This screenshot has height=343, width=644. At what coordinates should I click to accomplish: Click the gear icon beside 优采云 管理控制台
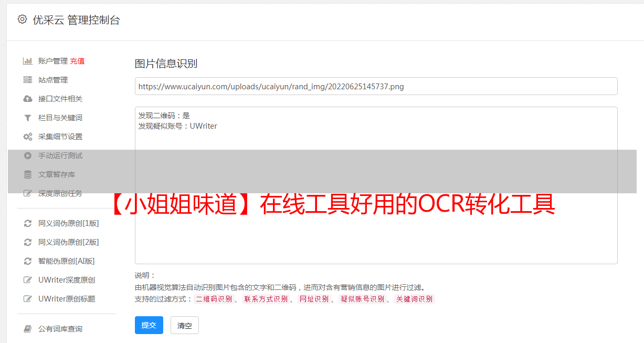click(22, 19)
